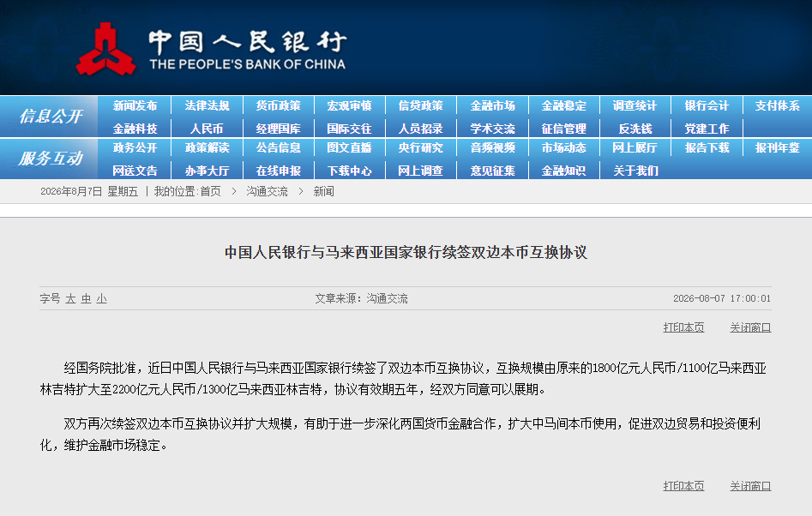Open 政务公开 navigation link

[x=135, y=148]
